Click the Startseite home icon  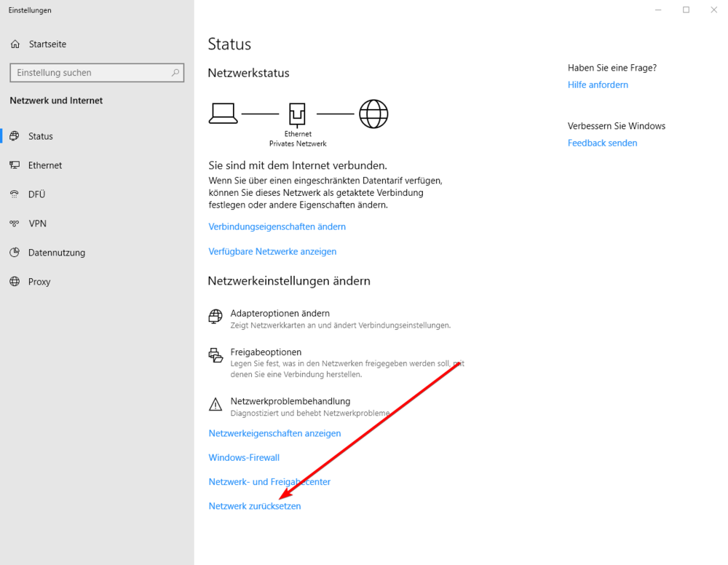(15, 44)
